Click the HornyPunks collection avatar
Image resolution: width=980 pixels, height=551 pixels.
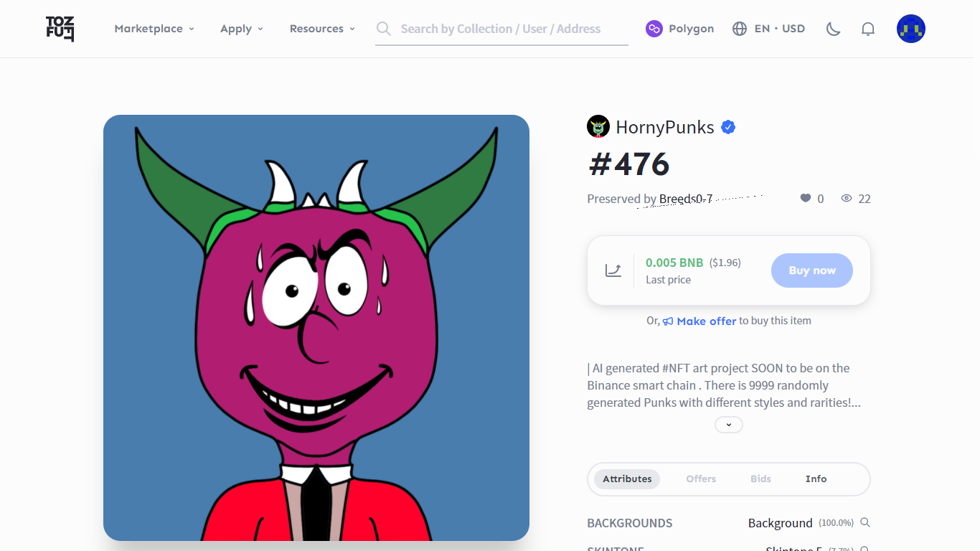coord(598,127)
